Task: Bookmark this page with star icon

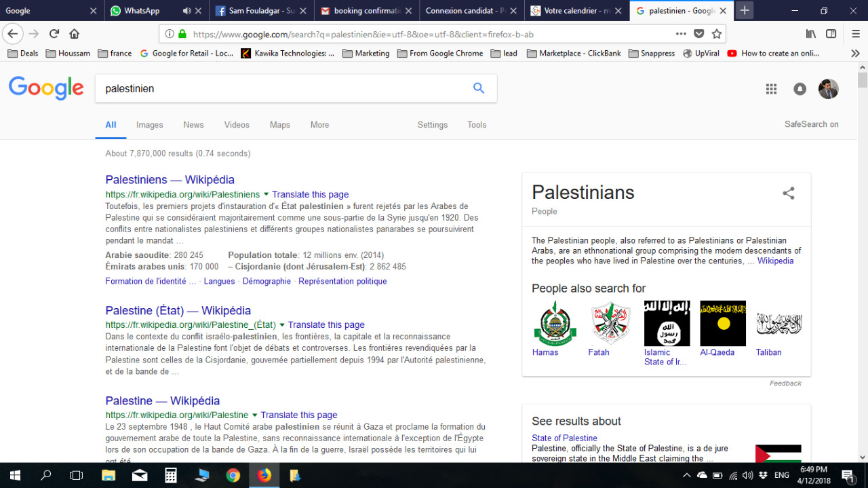Action: tap(717, 34)
